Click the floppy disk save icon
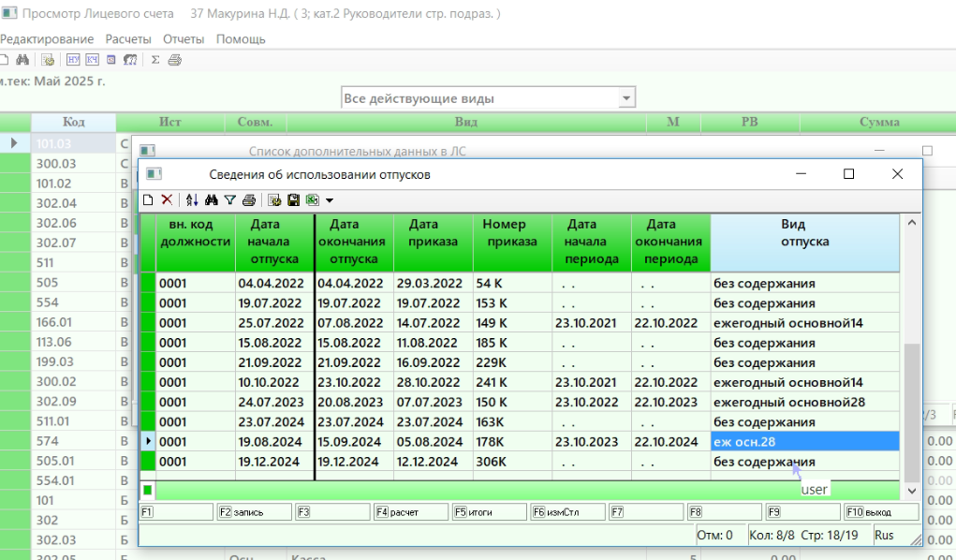The width and height of the screenshot is (956, 560). 293,200
